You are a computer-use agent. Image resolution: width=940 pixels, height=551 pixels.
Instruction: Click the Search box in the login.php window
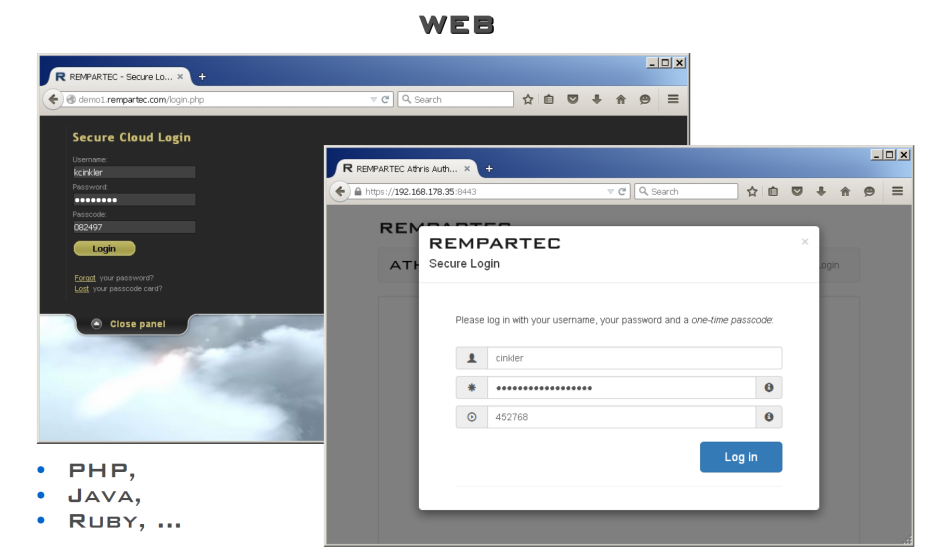click(x=456, y=100)
